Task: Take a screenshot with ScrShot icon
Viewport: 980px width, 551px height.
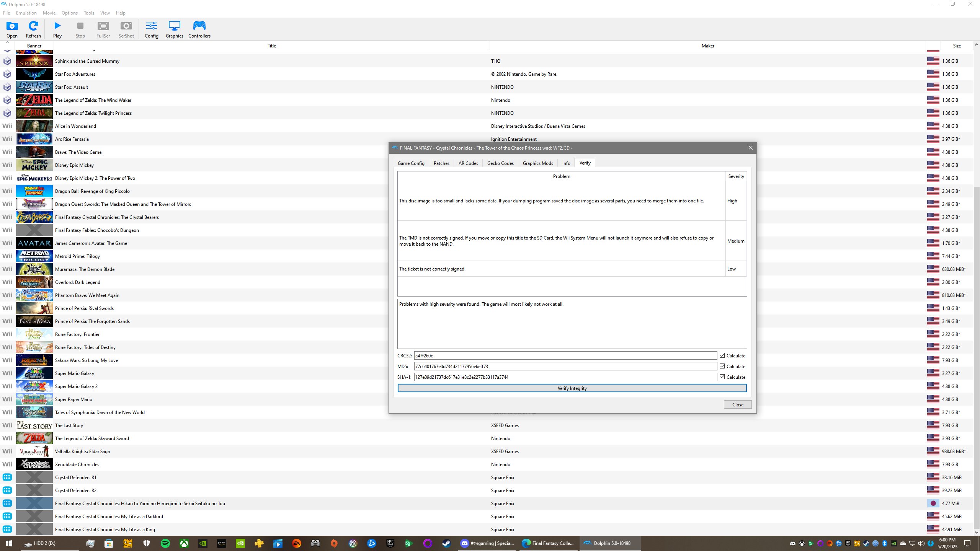Action: [x=126, y=29]
